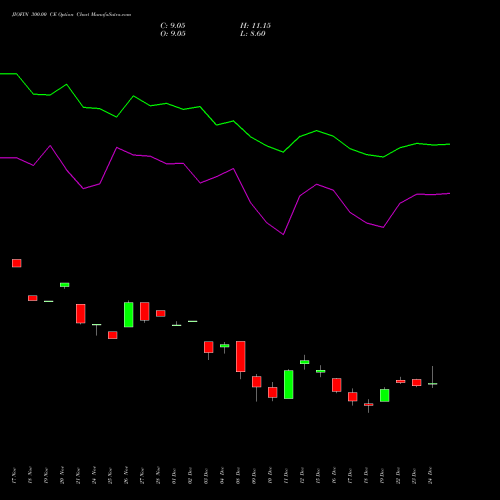Click the '11 Dec' date axis label
This screenshot has width=500, height=500.
[x=286, y=476]
